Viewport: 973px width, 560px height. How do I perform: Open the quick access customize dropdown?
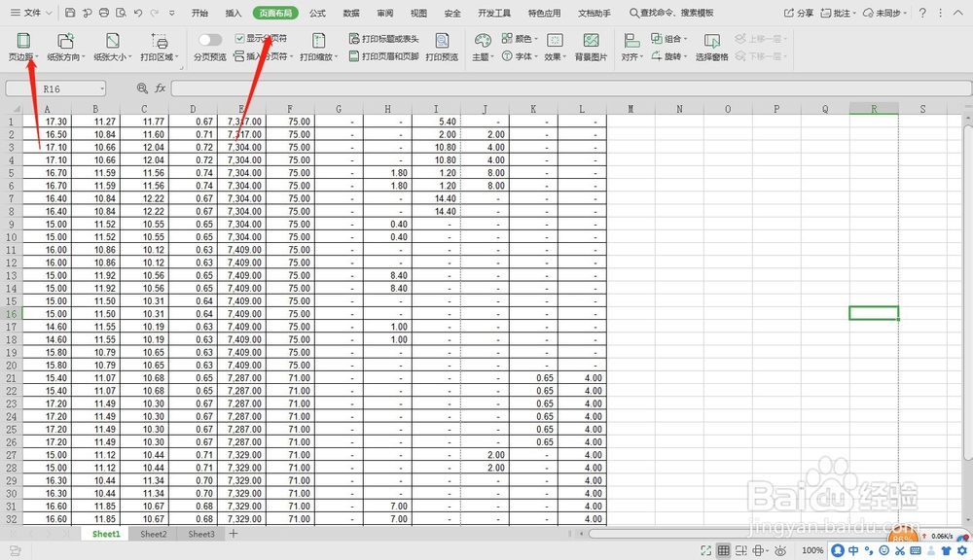172,13
